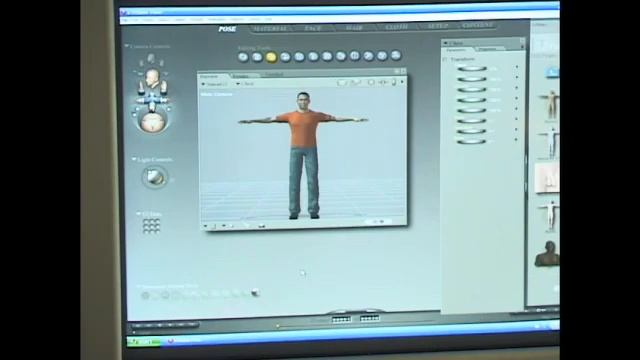This screenshot has height=360, width=640.
Task: Open the topmost Transform dial's menu dot
Action: coord(517,67)
